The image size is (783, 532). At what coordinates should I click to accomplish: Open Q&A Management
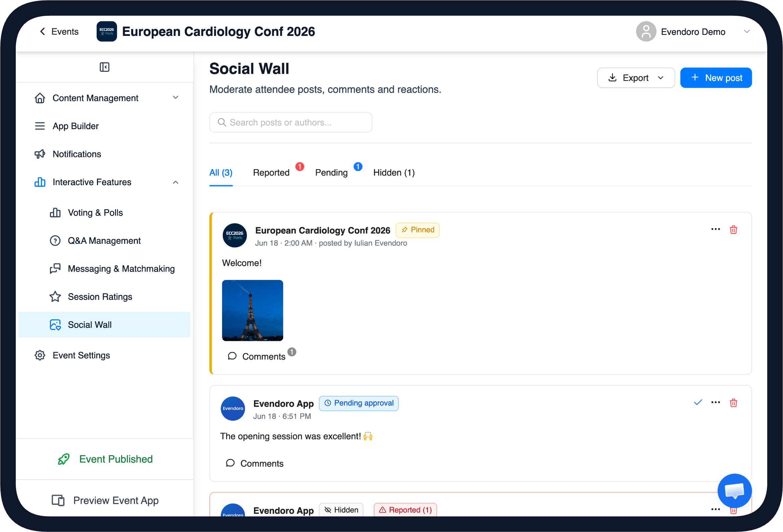[104, 241]
